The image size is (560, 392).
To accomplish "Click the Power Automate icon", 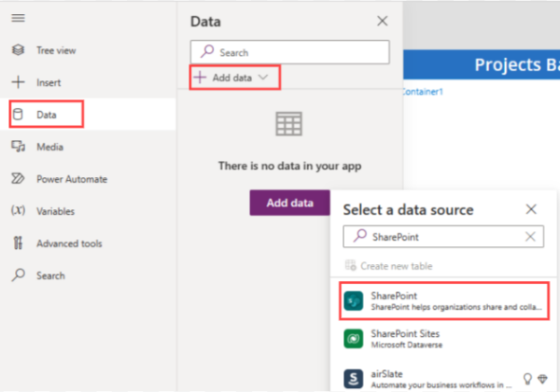I will (x=18, y=178).
